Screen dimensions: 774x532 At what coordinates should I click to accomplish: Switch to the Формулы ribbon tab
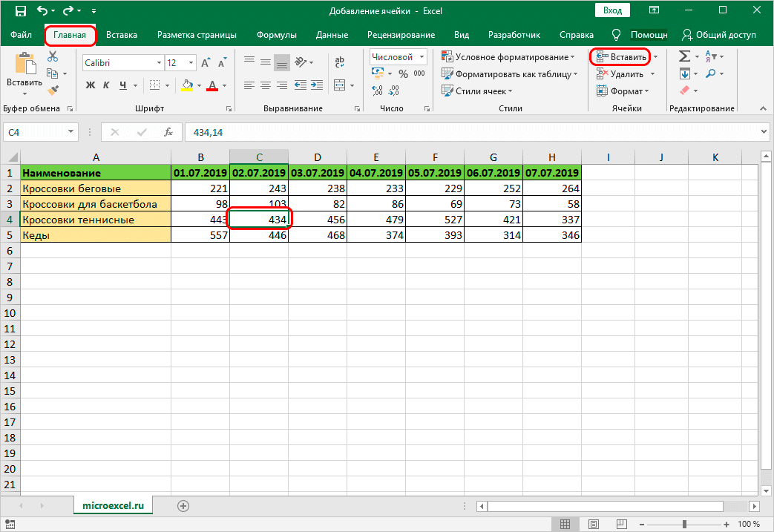[x=276, y=35]
